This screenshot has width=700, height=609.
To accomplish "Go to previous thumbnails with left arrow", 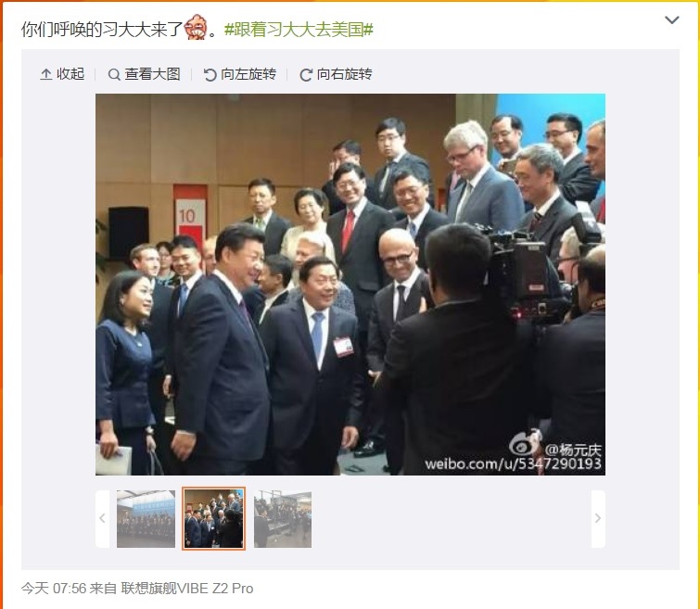I will (102, 518).
